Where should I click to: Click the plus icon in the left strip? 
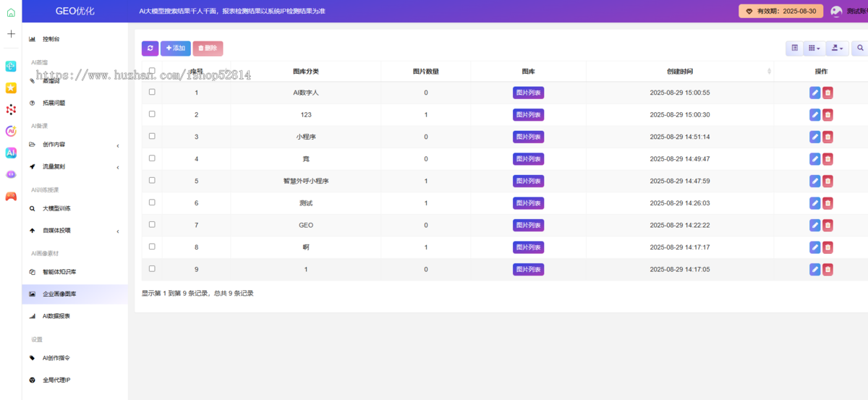11,34
